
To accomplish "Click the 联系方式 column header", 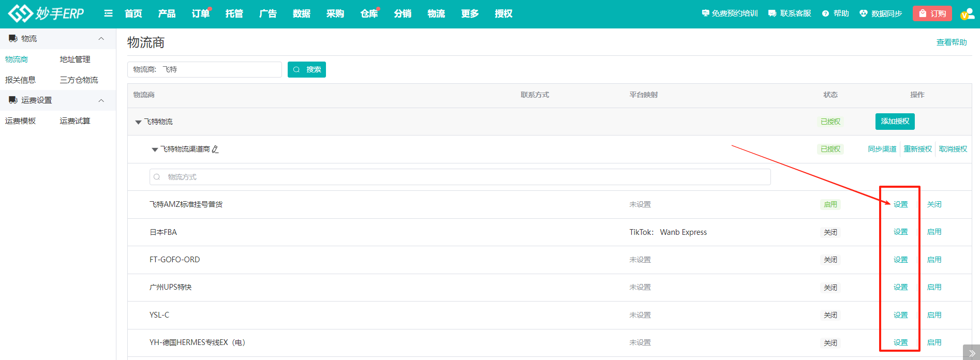I will (535, 95).
